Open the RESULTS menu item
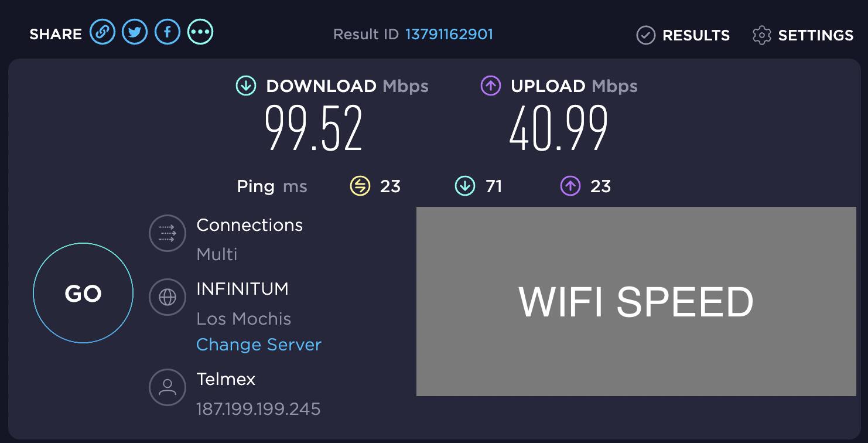 click(x=696, y=35)
